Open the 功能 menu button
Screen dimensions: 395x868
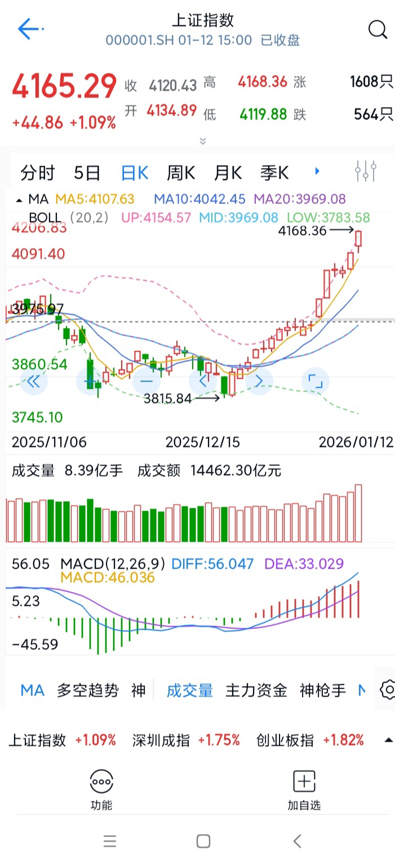click(101, 790)
